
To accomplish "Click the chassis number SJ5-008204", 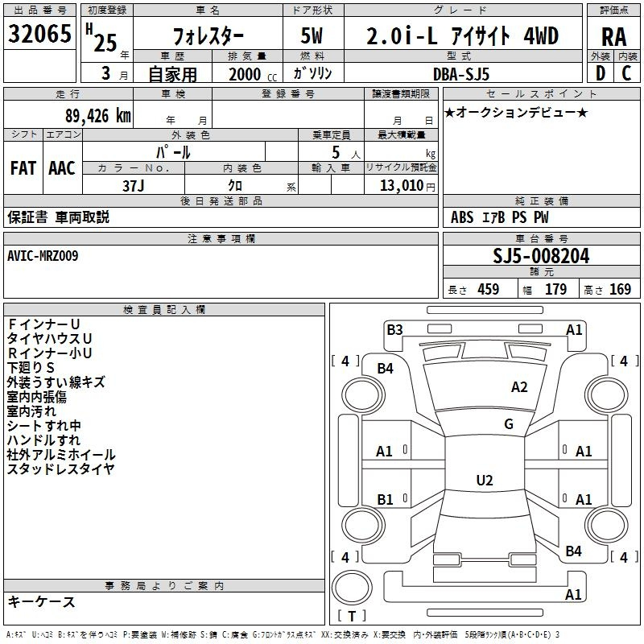I will click(x=540, y=257).
